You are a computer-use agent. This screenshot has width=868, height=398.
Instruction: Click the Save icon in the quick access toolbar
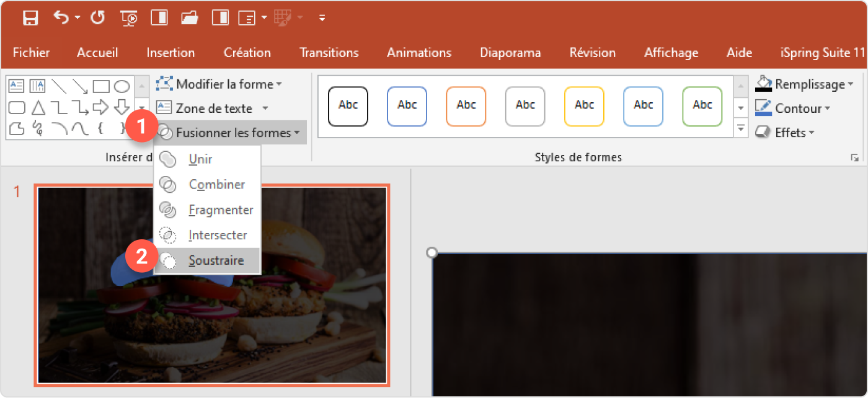tap(30, 18)
